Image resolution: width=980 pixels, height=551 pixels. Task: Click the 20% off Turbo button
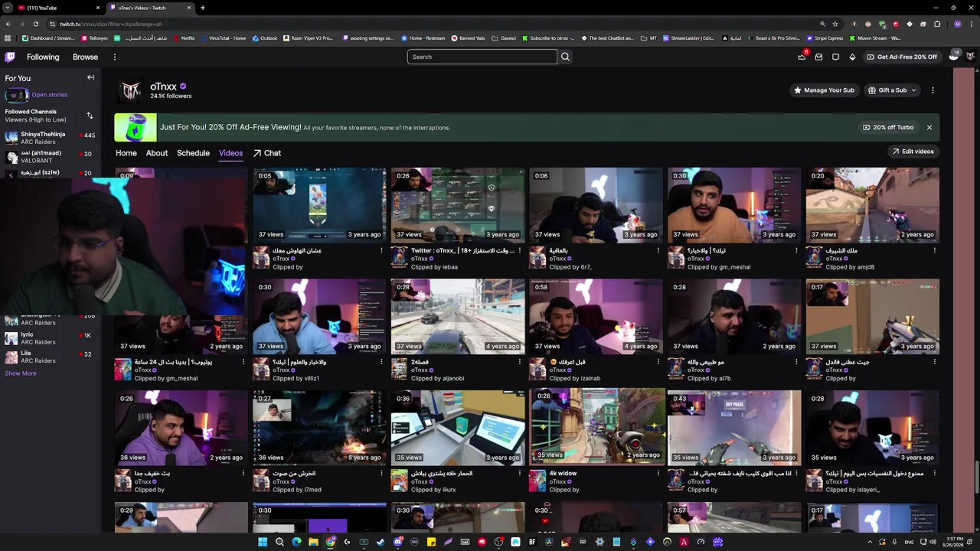(888, 128)
